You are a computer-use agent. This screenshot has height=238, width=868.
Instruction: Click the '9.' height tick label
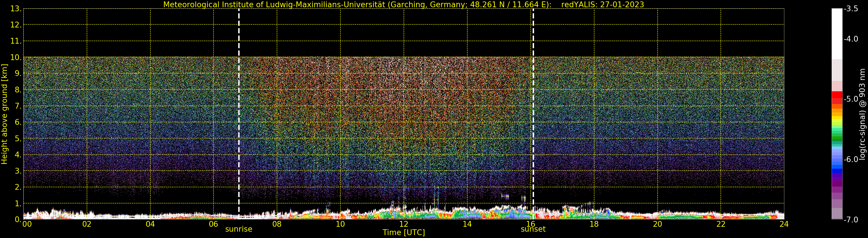point(18,74)
